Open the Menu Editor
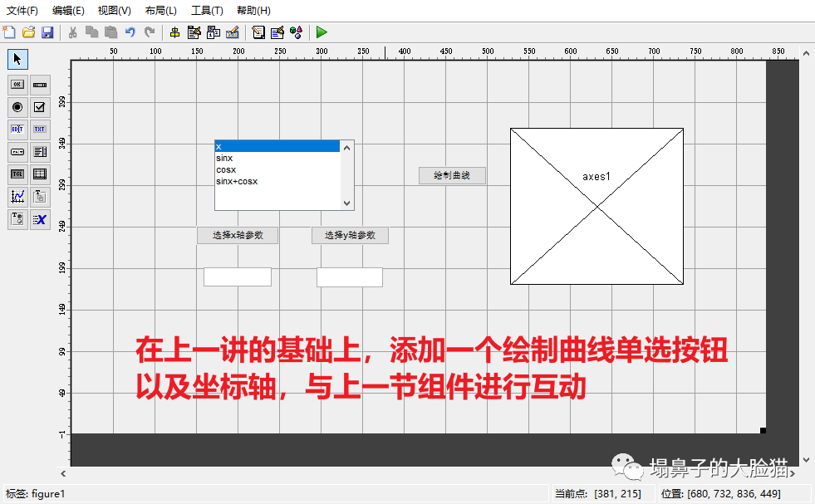Screen dimensions: 815x504 point(194,32)
